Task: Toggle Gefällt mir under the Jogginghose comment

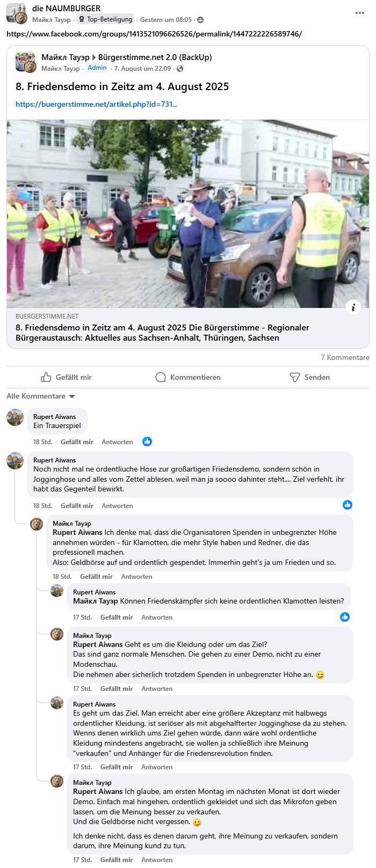Action: (x=77, y=506)
